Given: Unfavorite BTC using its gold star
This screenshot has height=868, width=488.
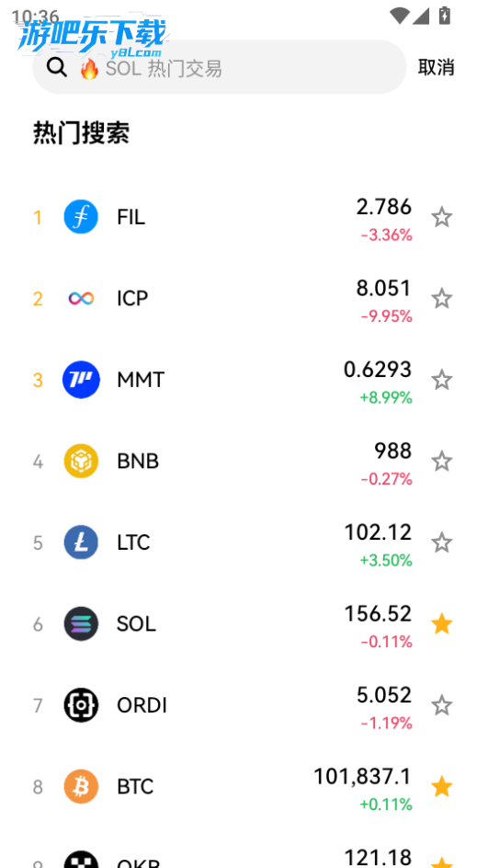Looking at the screenshot, I should [441, 787].
